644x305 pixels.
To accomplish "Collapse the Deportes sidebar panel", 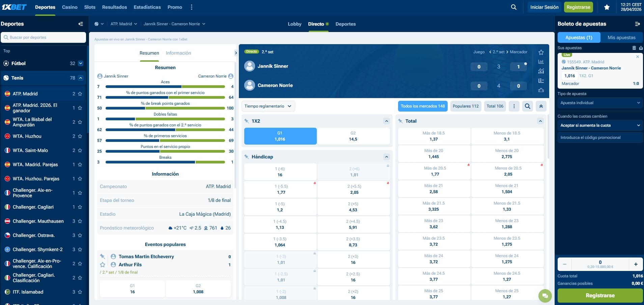I will tap(80, 24).
